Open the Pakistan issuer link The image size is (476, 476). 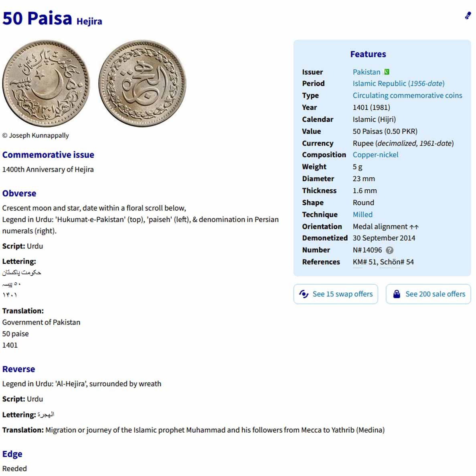(366, 72)
